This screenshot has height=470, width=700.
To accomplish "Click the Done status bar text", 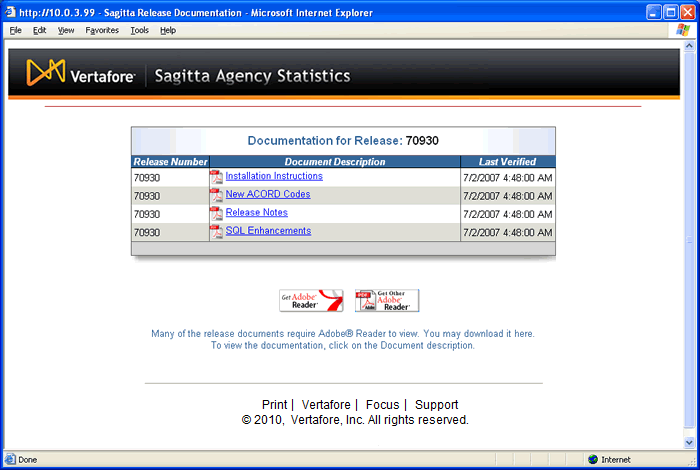I will click(x=28, y=460).
